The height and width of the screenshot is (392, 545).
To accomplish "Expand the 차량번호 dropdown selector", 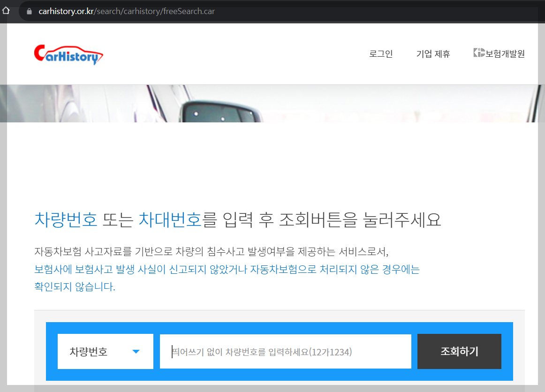I will [106, 351].
